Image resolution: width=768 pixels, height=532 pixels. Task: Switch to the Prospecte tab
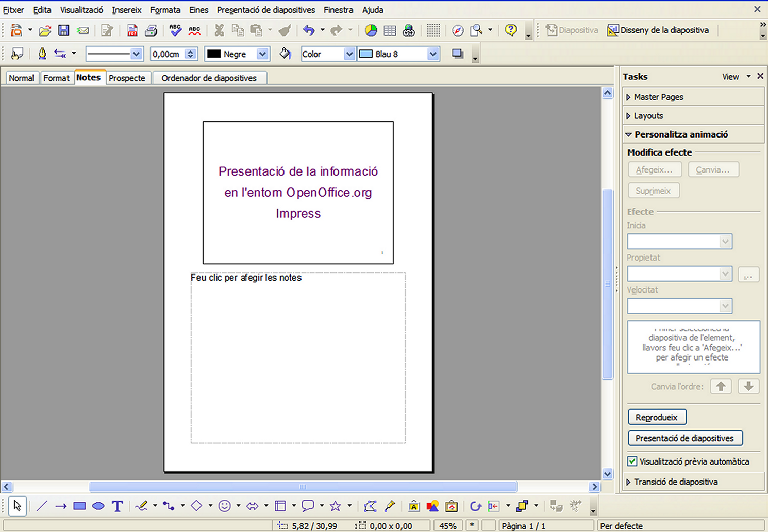coord(127,78)
